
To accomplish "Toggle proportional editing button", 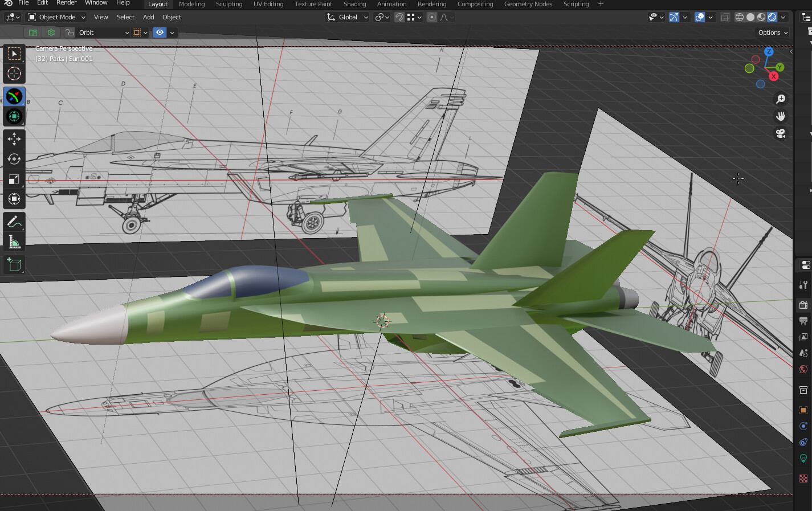I will pyautogui.click(x=432, y=17).
